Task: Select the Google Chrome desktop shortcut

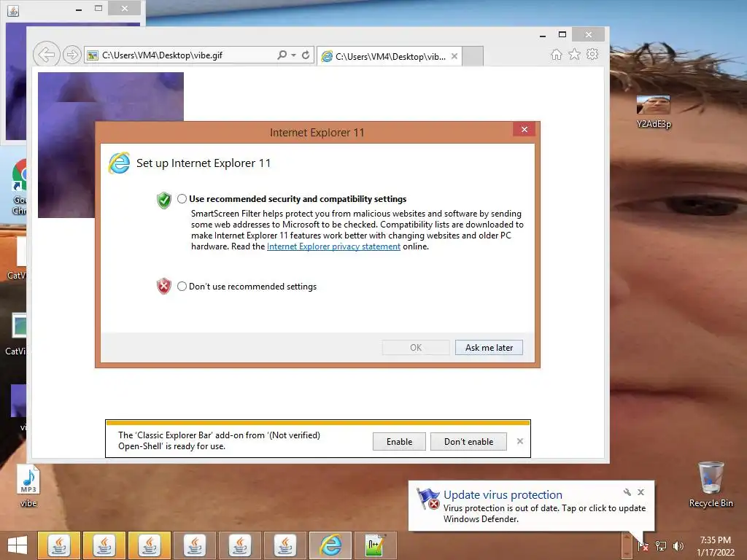Action: (19, 187)
